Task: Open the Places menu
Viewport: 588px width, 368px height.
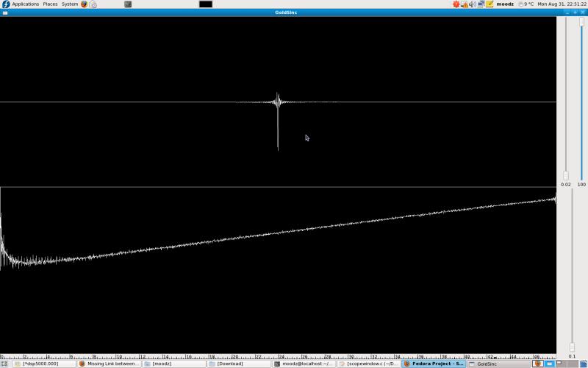Action: point(50,4)
